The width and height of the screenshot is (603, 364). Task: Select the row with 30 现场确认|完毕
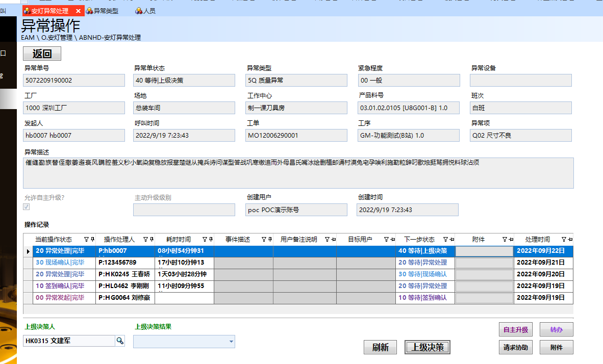[298, 263]
